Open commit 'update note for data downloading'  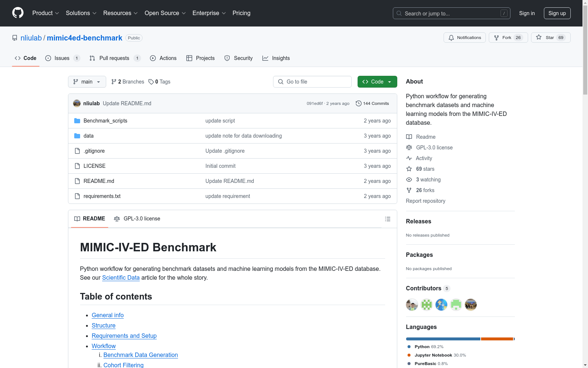pyautogui.click(x=244, y=136)
